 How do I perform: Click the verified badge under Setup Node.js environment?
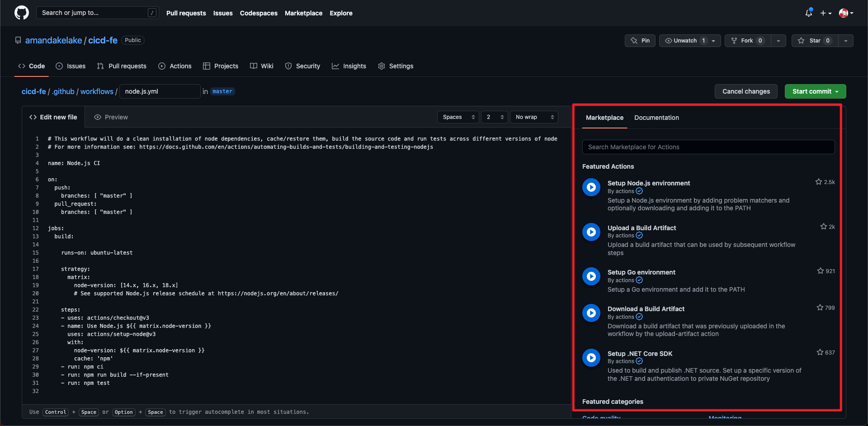(x=639, y=191)
